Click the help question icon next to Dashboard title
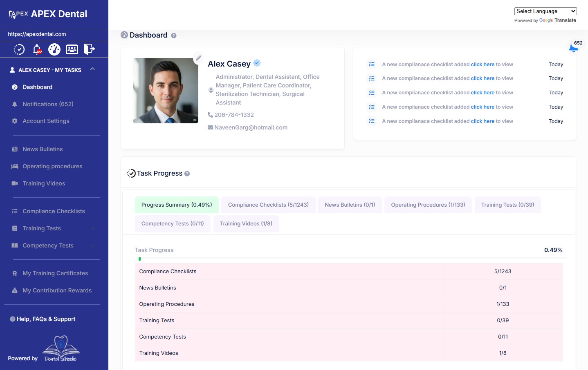This screenshot has width=588, height=370. 174,36
